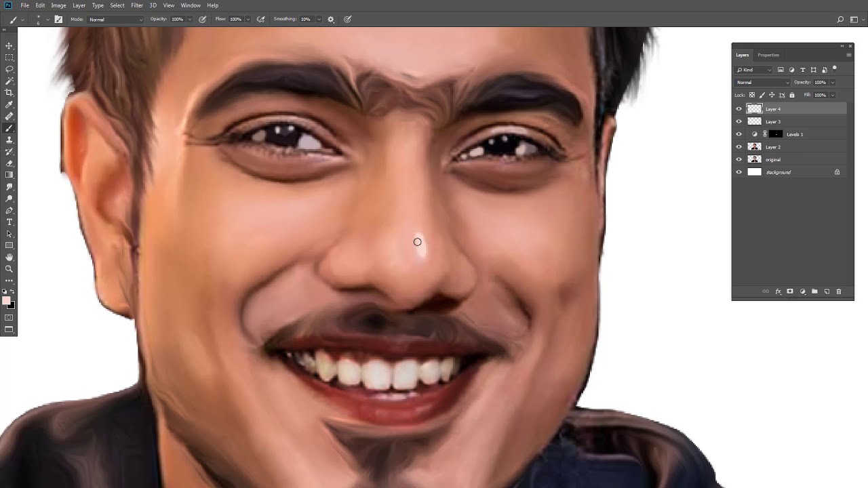Select the Zoom tool
Image resolution: width=868 pixels, height=488 pixels.
point(9,269)
